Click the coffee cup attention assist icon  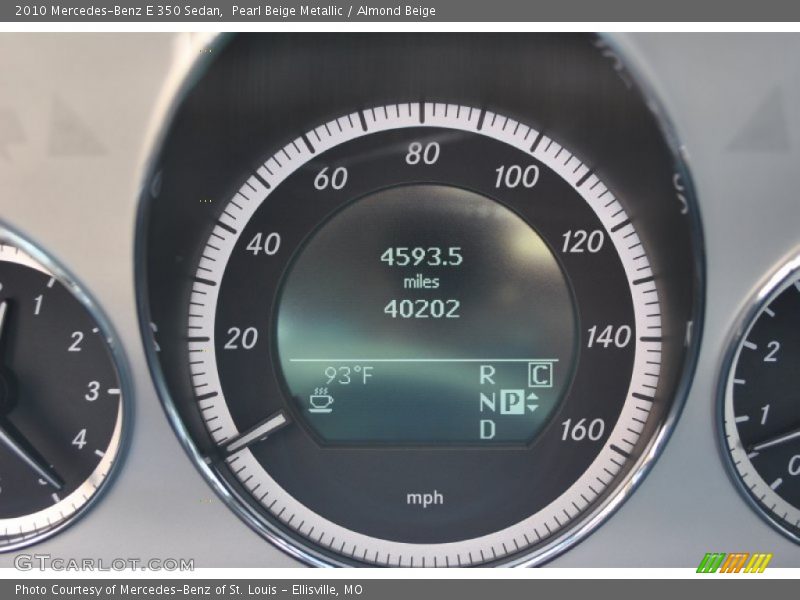click(x=321, y=399)
